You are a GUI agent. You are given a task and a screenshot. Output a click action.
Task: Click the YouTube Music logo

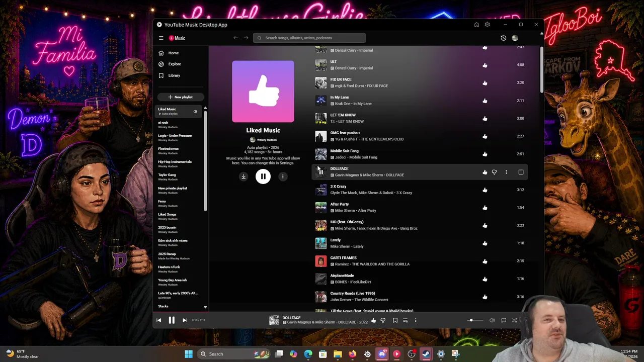tap(177, 38)
